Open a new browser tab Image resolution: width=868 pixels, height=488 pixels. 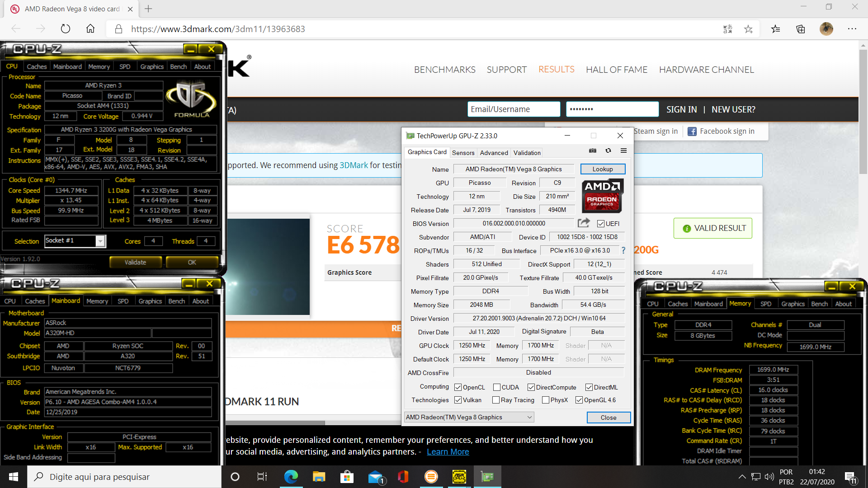click(x=148, y=9)
